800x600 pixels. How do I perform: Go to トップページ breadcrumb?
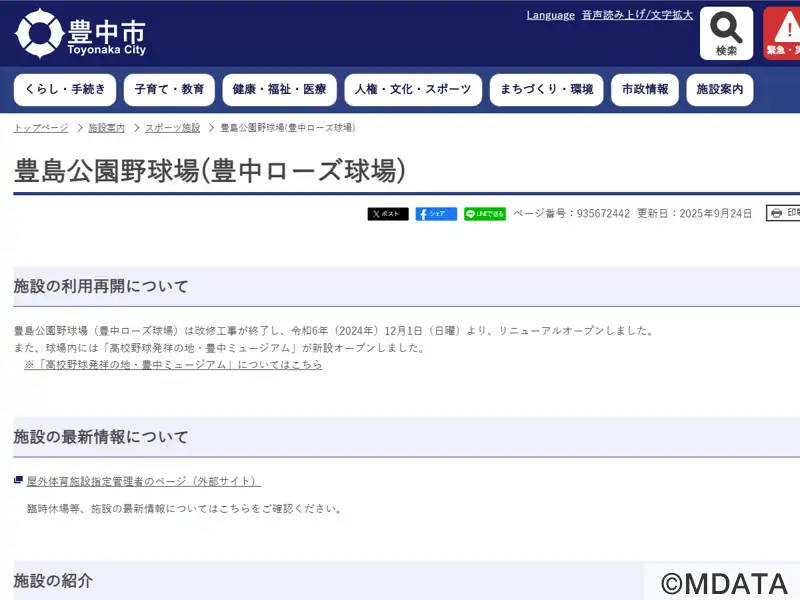[x=41, y=128]
